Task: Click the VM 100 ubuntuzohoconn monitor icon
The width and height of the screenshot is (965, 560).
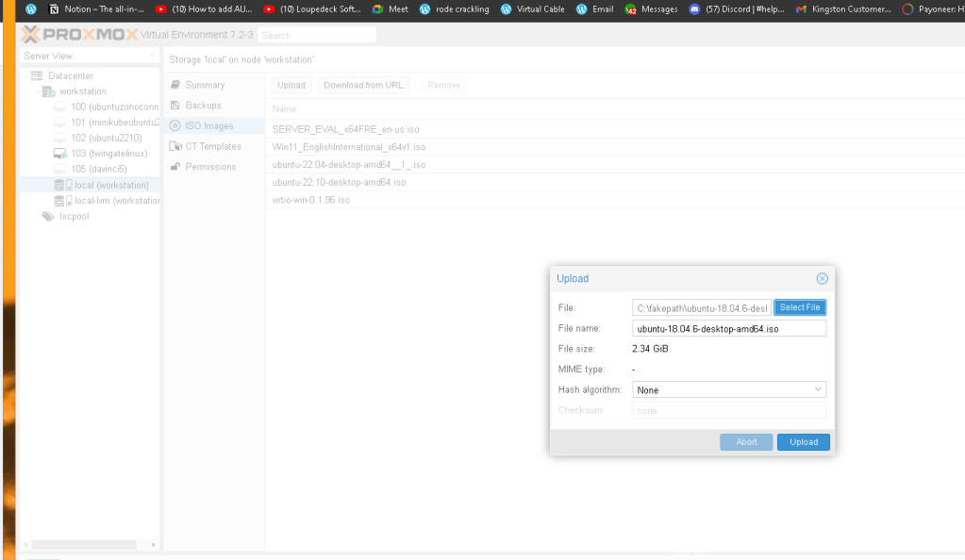Action: 59,107
